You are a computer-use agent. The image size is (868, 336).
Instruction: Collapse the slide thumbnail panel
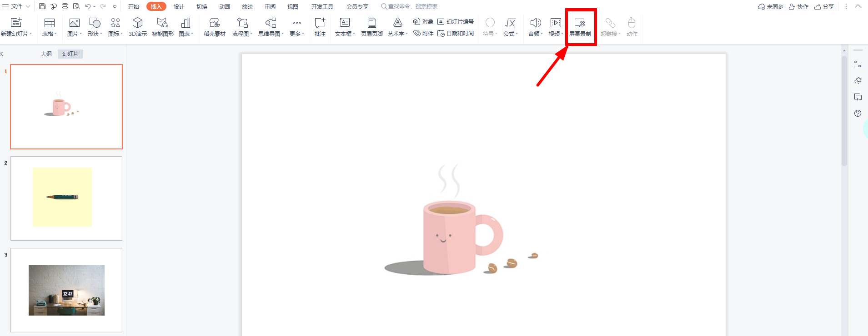2,54
